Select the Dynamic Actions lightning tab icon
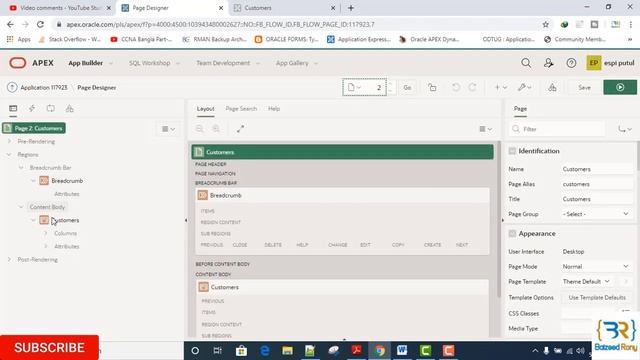This screenshot has height=360, width=640. [x=32, y=109]
